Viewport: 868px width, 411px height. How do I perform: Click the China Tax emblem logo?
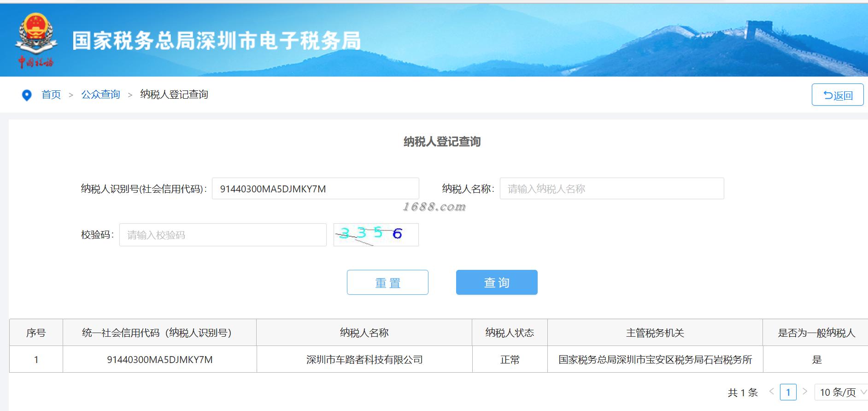(36, 41)
